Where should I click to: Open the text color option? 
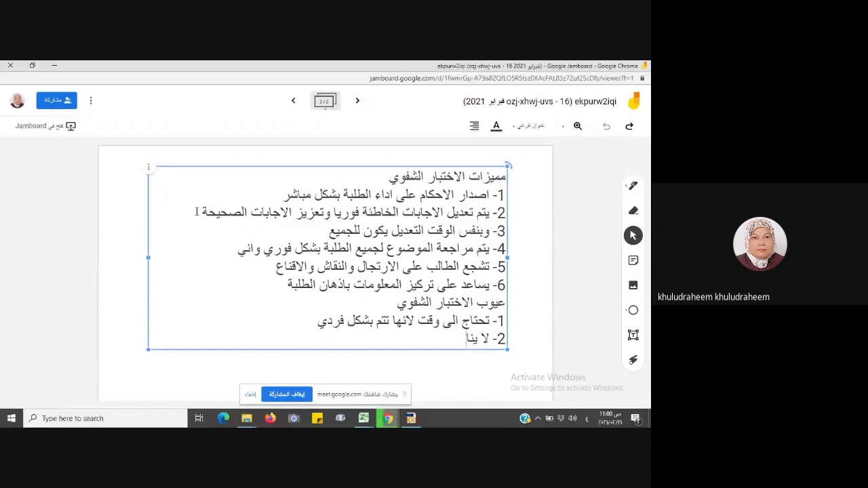tap(496, 126)
